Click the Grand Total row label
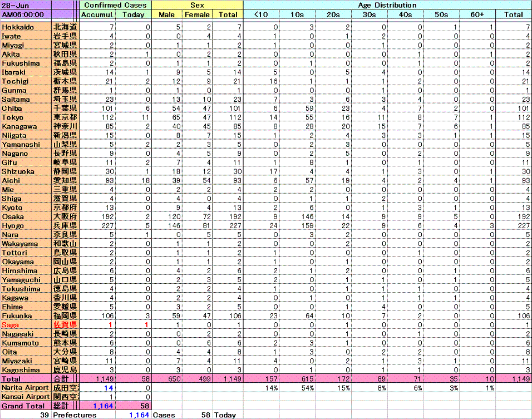532x419 pixels. pos(26,406)
